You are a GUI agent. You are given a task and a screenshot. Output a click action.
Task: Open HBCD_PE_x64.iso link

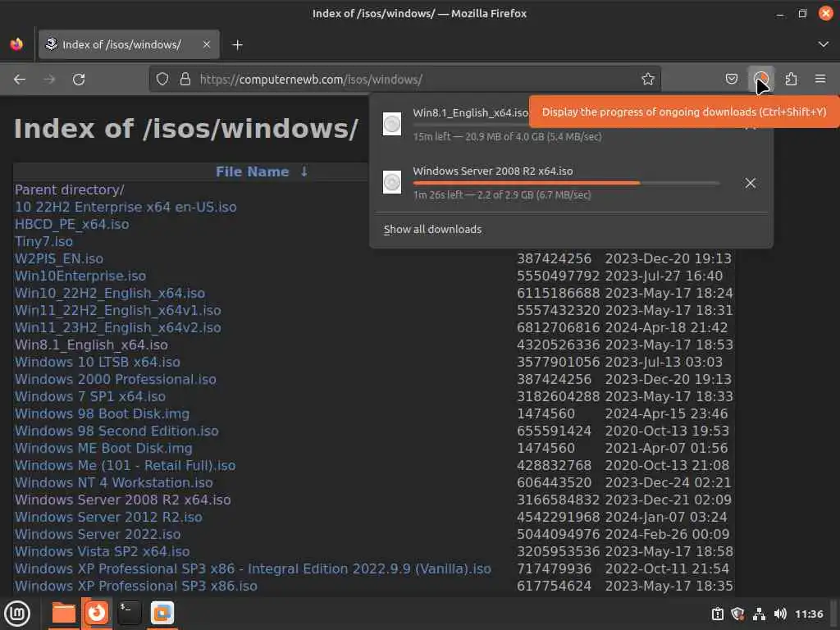click(x=72, y=224)
